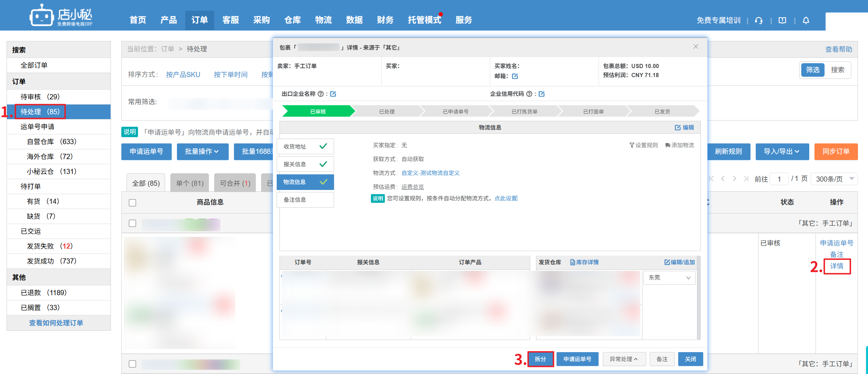The height and width of the screenshot is (374, 868).
Task: Expand the 东莞 warehouse dropdown
Action: pyautogui.click(x=669, y=278)
